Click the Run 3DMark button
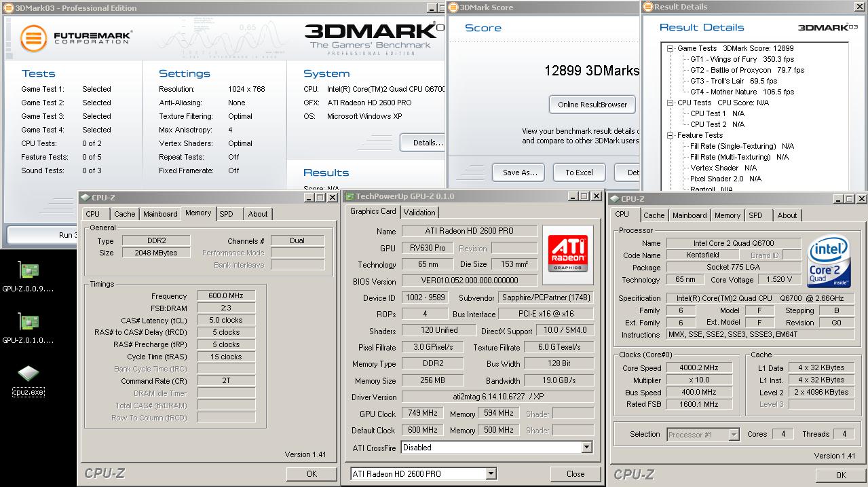 pyautogui.click(x=42, y=235)
